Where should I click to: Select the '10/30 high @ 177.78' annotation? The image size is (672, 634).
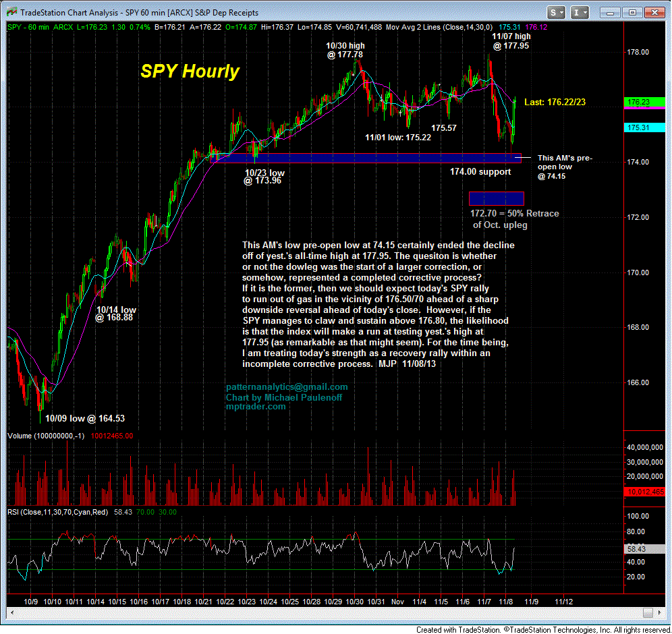345,50
